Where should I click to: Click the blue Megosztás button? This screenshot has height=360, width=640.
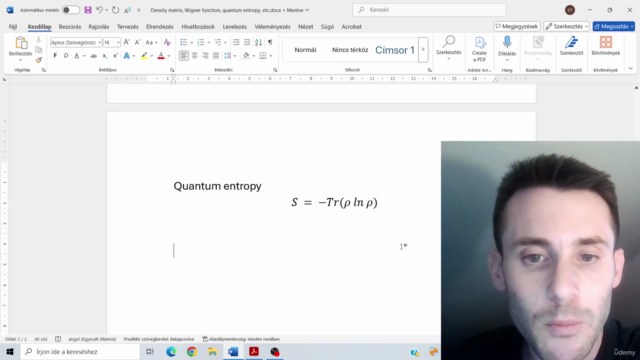(x=614, y=26)
